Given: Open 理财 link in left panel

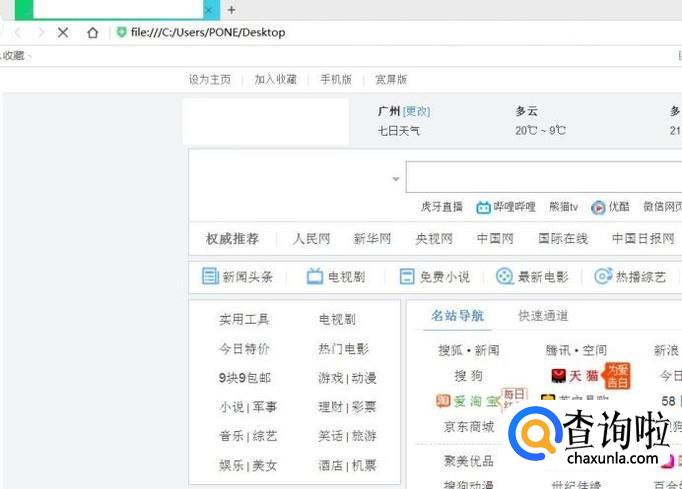Looking at the screenshot, I should pos(331,407).
